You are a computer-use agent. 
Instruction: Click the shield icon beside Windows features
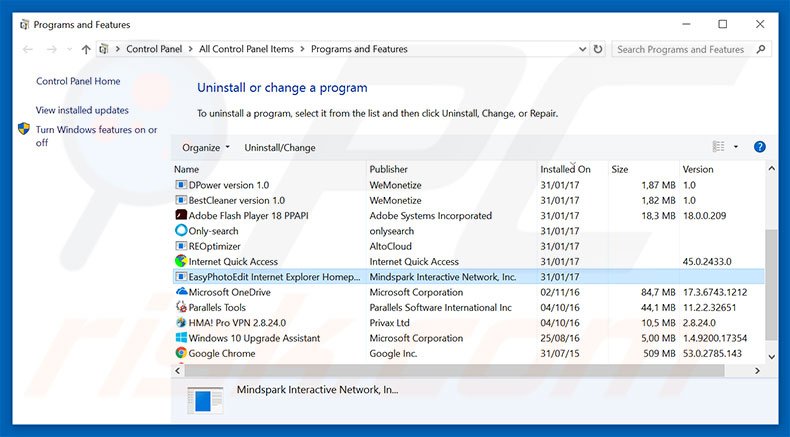coord(24,129)
